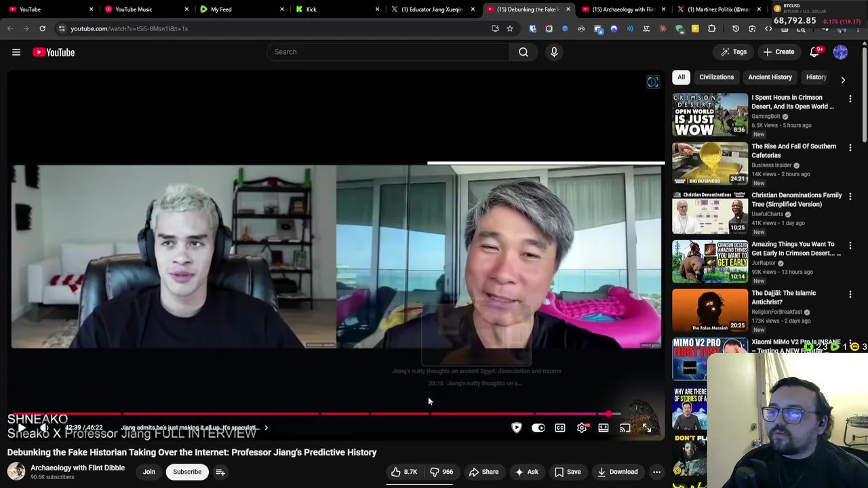This screenshot has height=488, width=868.
Task: Click site info icon beside URL
Action: tap(62, 28)
